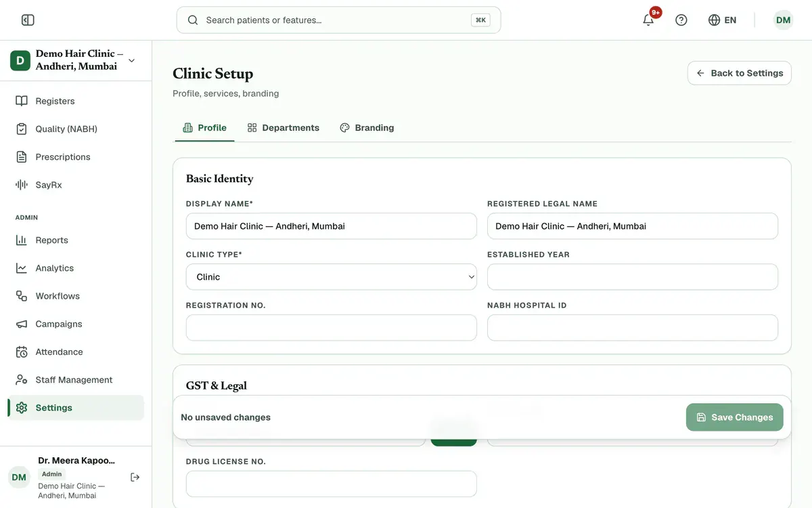Switch to the Profile tab
This screenshot has height=508, width=812.
tap(204, 127)
